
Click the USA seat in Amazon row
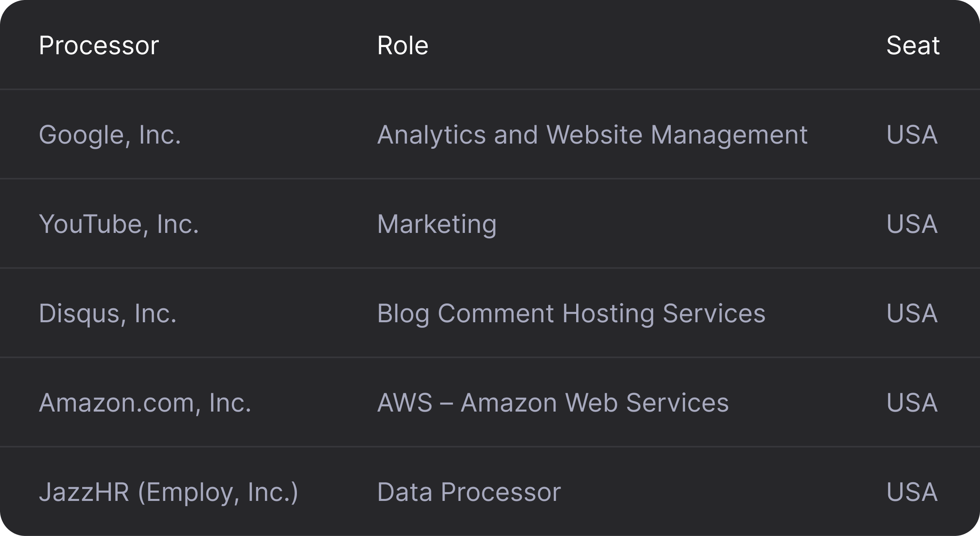tap(912, 403)
